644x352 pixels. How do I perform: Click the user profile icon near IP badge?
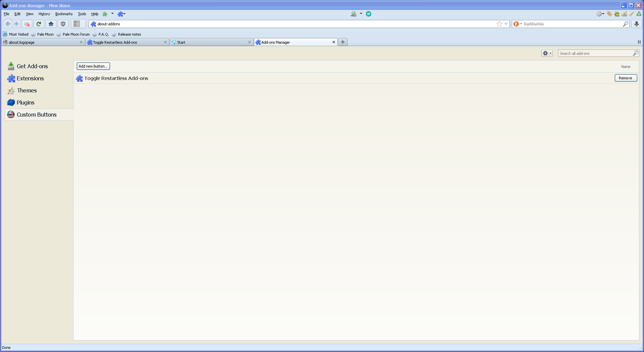pyautogui.click(x=354, y=14)
